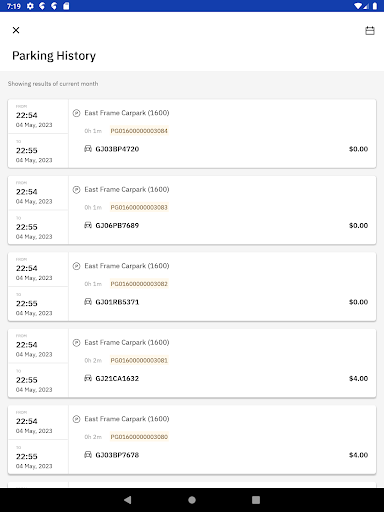Image resolution: width=384 pixels, height=512 pixels.
Task: Close the Parking History screen
Action: (x=16, y=30)
